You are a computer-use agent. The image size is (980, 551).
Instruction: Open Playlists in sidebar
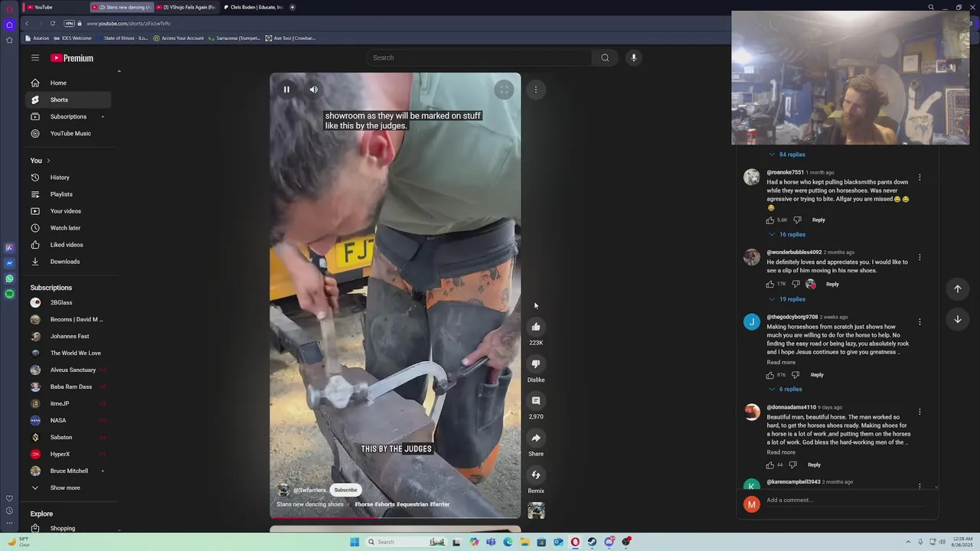pos(69,194)
